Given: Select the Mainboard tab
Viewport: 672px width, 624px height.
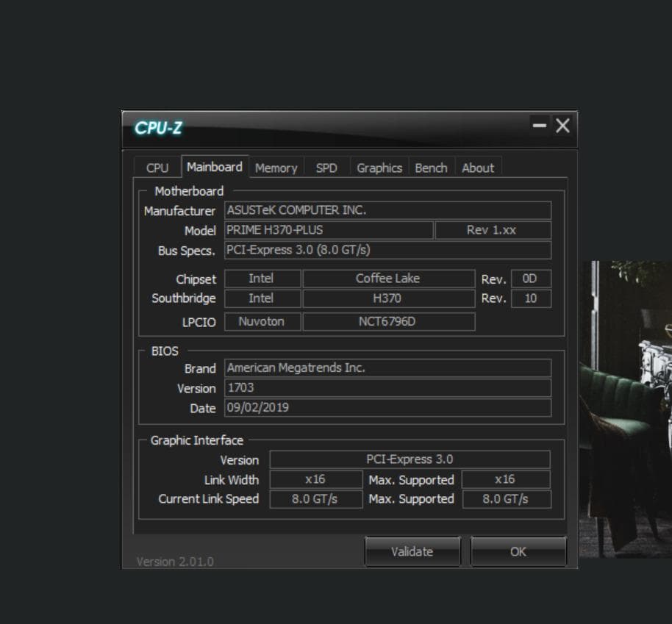Looking at the screenshot, I should tap(215, 167).
